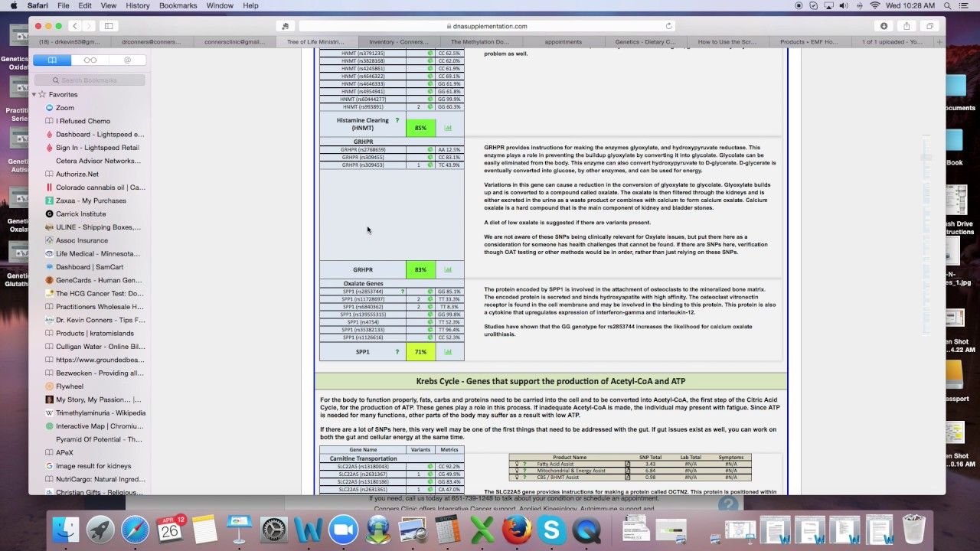Show the Reading List glasses tab
The width and height of the screenshot is (980, 551).
tap(90, 60)
